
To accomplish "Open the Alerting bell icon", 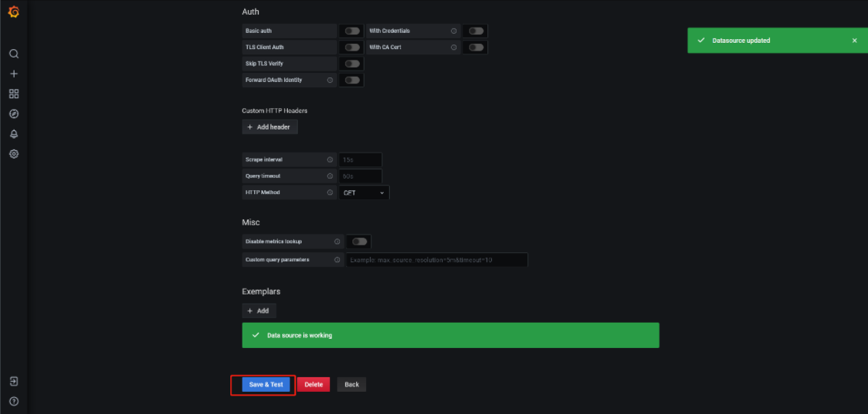I will tap(14, 133).
